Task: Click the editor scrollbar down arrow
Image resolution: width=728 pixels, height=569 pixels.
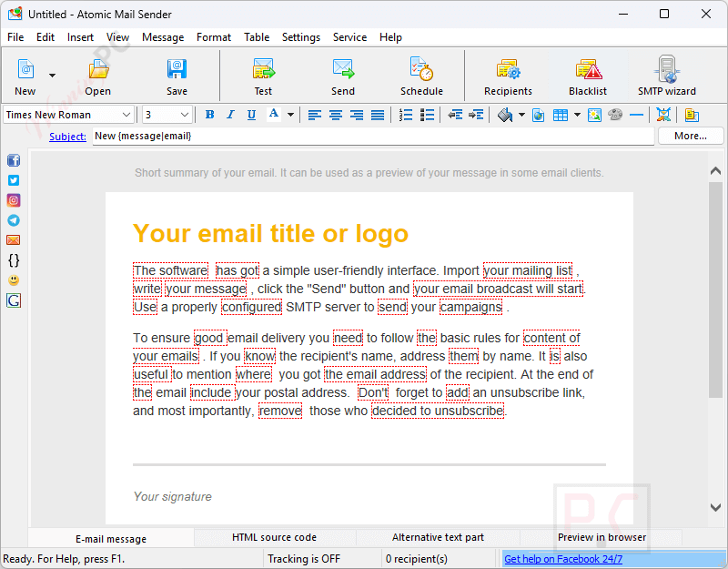Action: coord(715,507)
